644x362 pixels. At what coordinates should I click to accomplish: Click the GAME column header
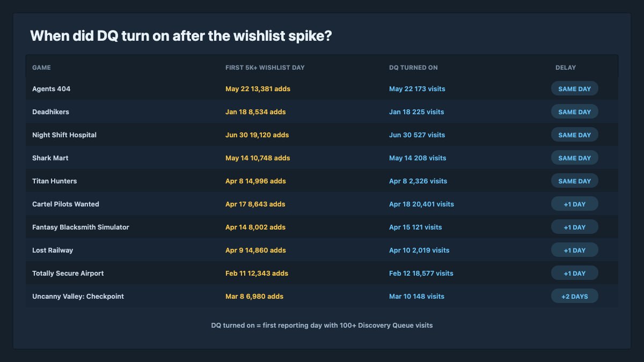(41, 68)
